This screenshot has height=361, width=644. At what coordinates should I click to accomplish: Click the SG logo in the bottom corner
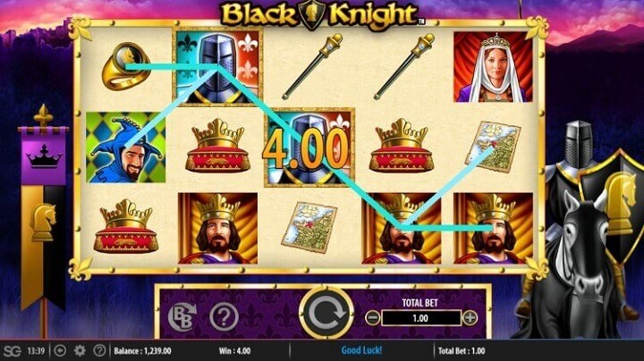[x=12, y=351]
